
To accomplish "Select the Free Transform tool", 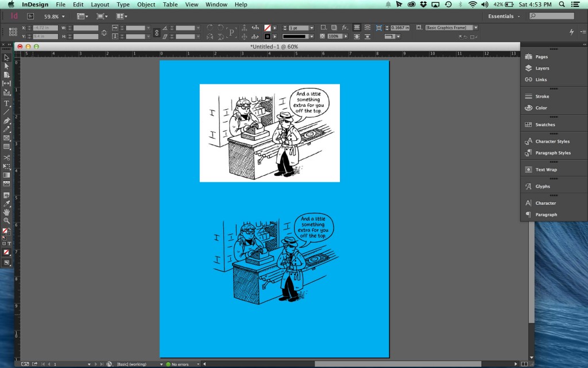I will pyautogui.click(x=6, y=166).
